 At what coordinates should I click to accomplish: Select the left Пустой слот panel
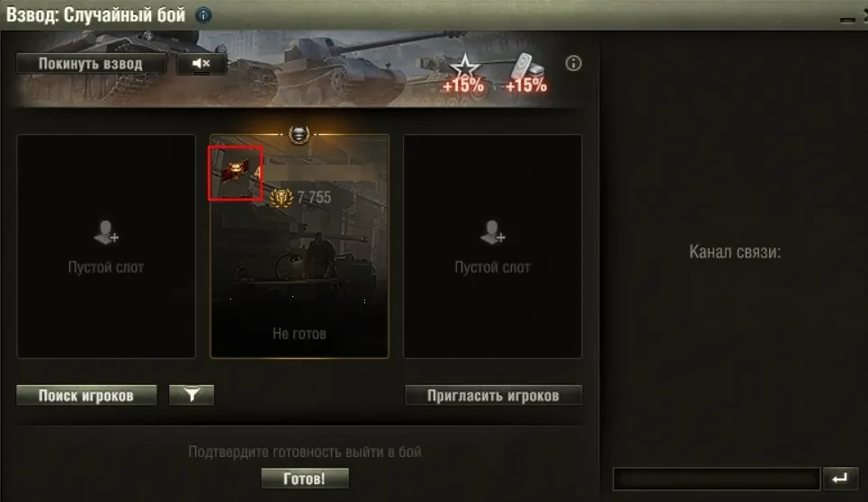(x=106, y=247)
